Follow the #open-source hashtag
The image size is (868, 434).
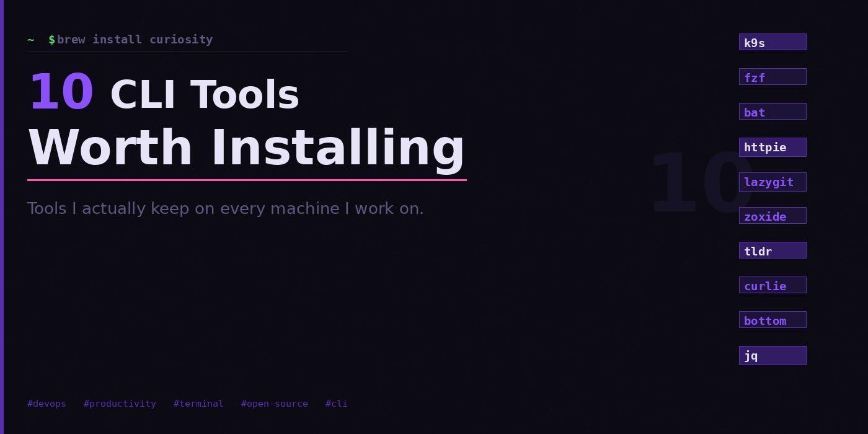(x=275, y=404)
